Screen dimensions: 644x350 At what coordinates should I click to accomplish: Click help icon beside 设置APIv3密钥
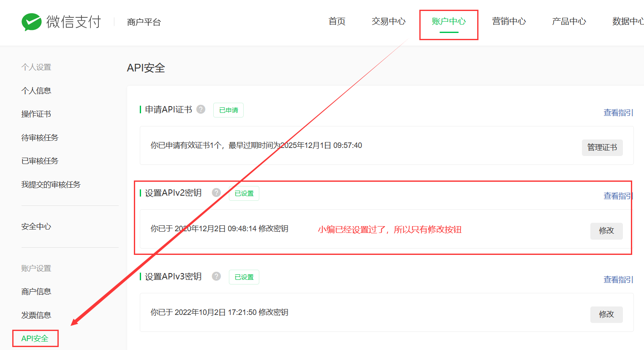[216, 276]
